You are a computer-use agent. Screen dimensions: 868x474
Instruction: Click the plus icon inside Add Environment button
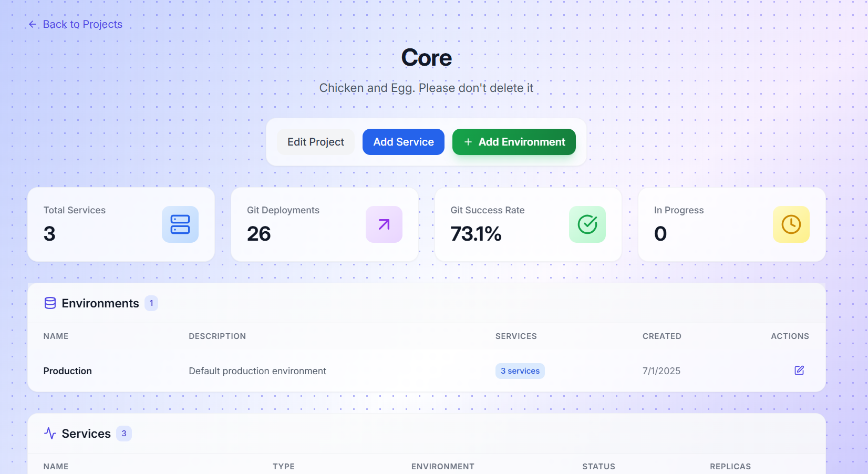(468, 142)
